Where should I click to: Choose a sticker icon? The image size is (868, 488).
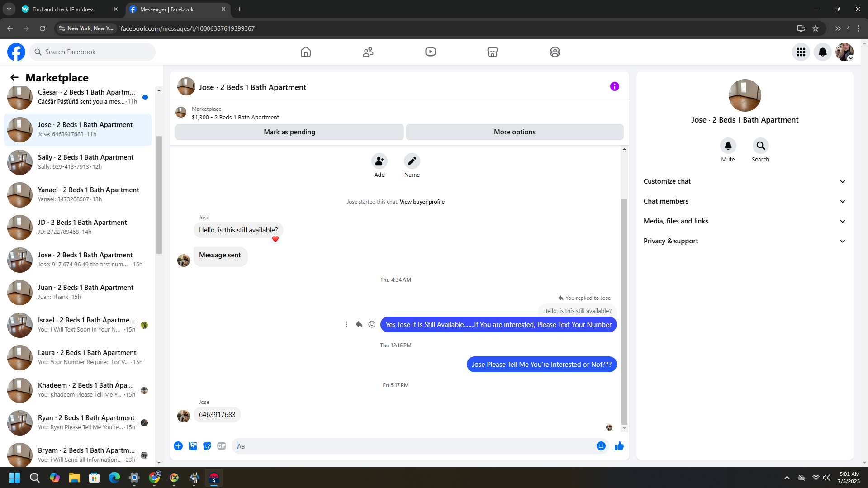[207, 446]
